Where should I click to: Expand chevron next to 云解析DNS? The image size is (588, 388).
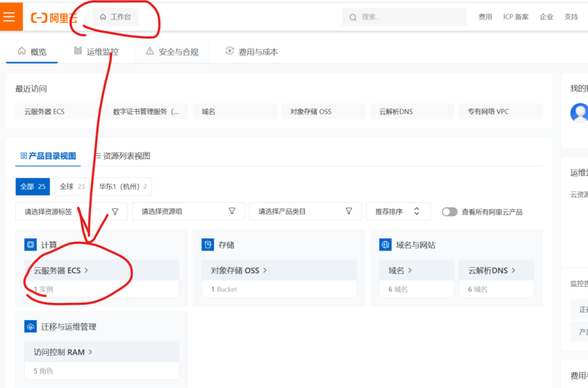[x=513, y=270]
